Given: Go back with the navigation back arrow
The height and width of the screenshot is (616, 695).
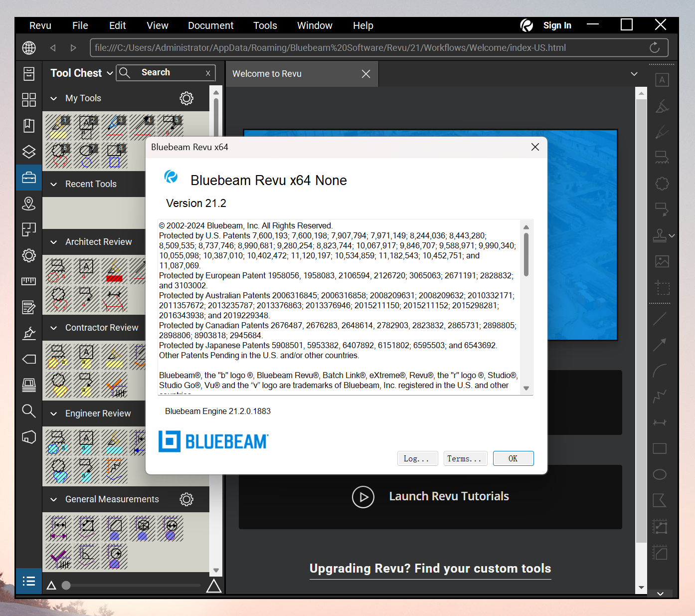Looking at the screenshot, I should point(53,48).
